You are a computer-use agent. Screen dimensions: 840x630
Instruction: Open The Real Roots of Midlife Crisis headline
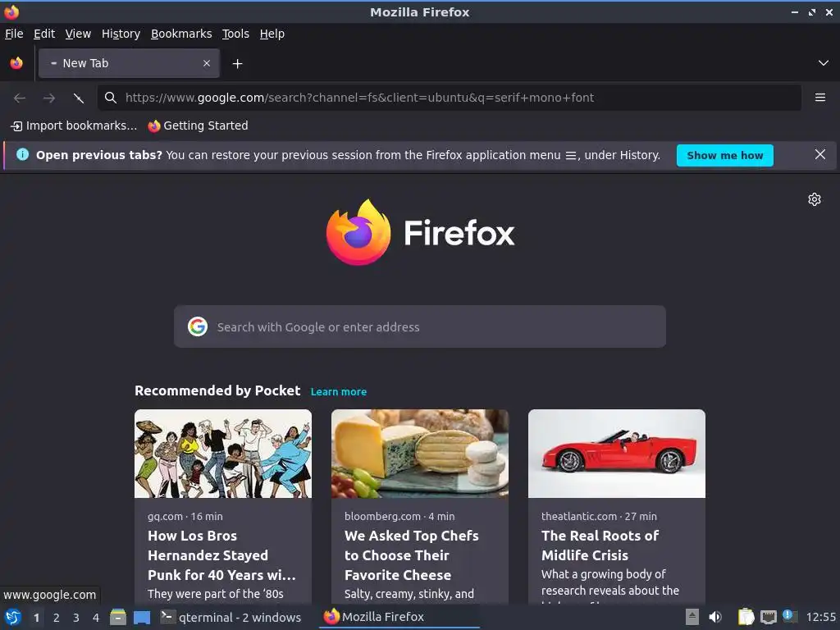point(600,546)
